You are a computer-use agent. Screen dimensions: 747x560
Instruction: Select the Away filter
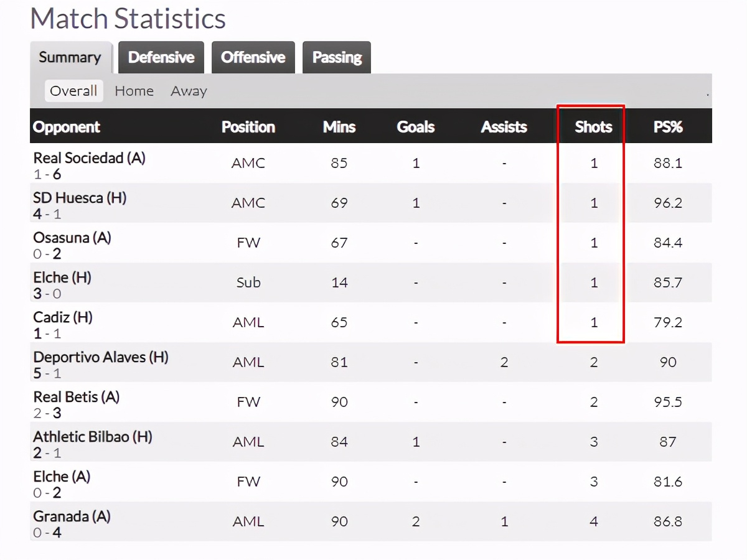pos(189,91)
